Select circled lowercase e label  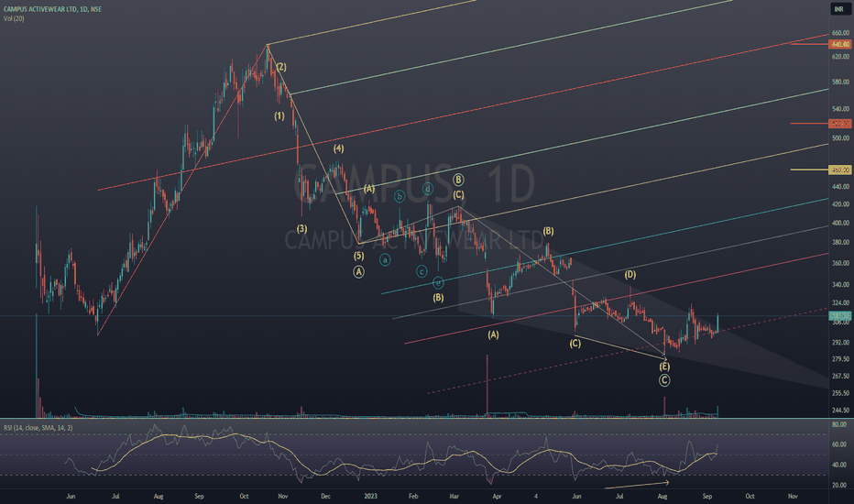coord(438,282)
